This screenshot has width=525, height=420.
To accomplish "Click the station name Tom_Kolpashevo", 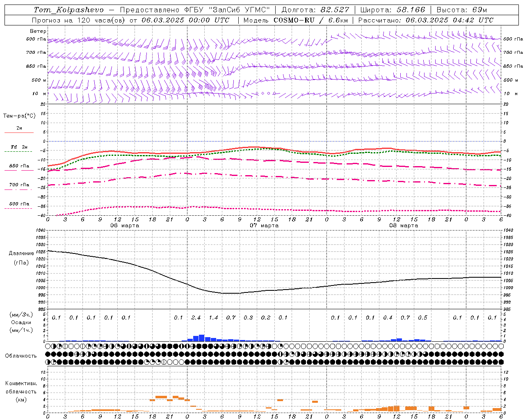I will (x=68, y=10).
